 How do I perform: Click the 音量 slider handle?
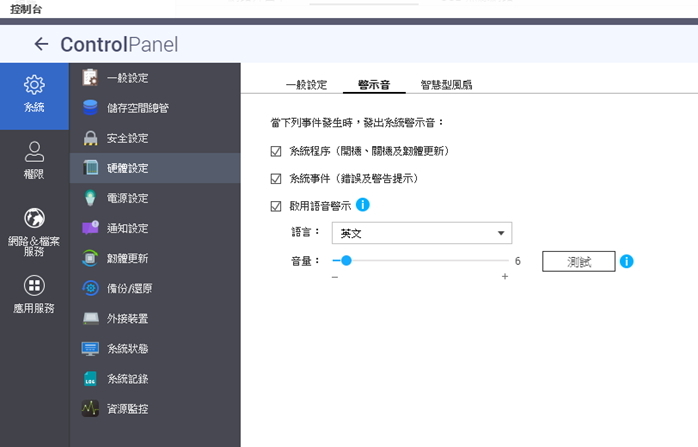point(346,261)
